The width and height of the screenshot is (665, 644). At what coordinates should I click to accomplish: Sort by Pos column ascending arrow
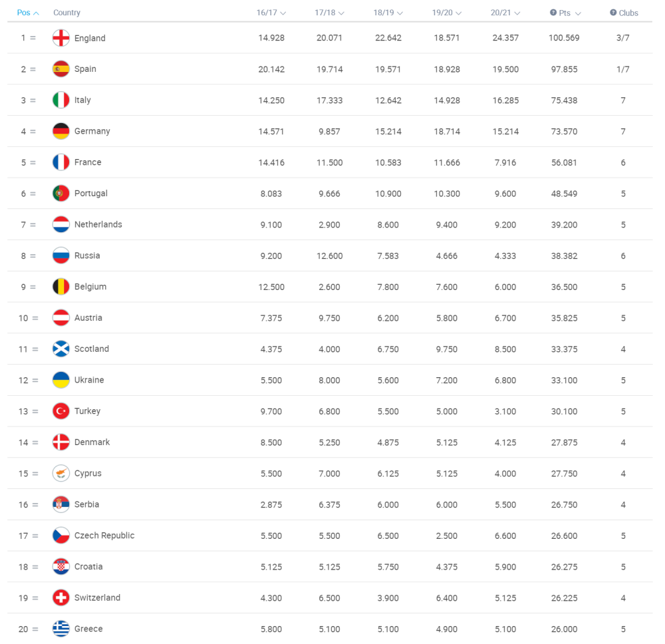(36, 13)
